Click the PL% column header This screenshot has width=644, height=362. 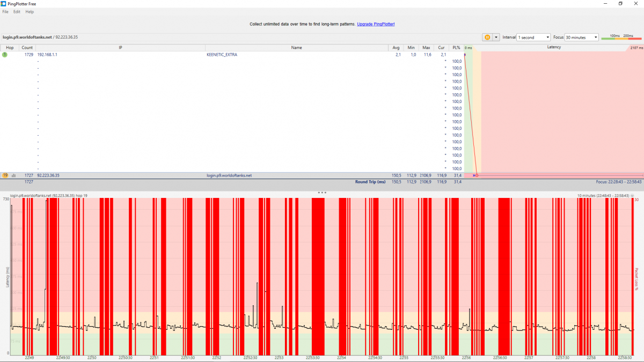pos(456,47)
